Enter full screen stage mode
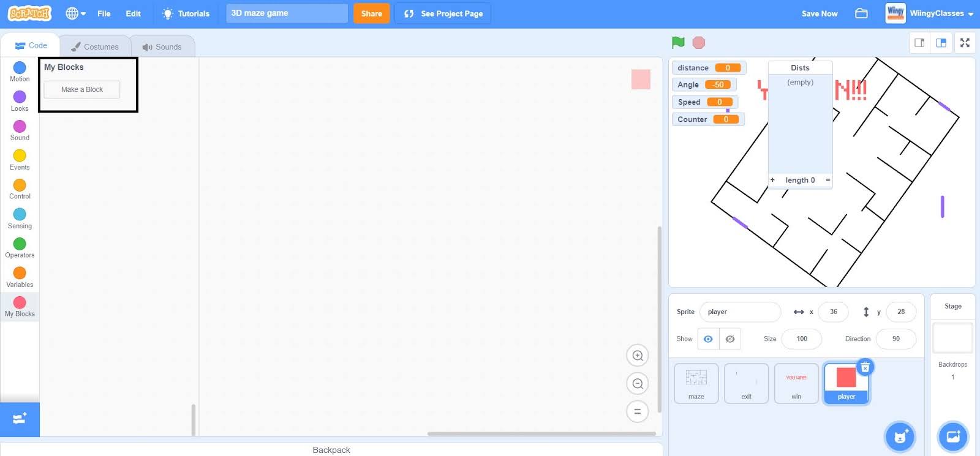The height and width of the screenshot is (456, 980). [x=965, y=43]
